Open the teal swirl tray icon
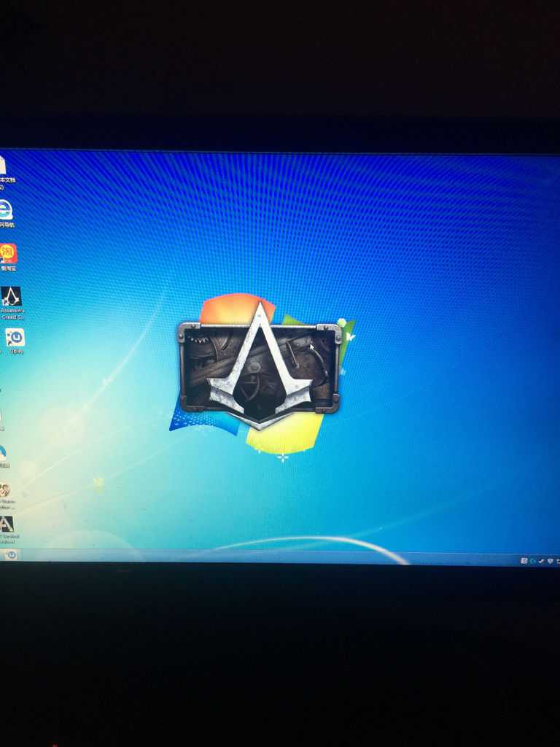 click(533, 561)
